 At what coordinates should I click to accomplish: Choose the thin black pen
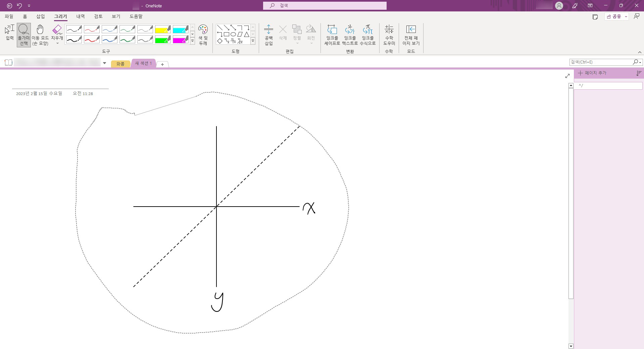point(74,30)
